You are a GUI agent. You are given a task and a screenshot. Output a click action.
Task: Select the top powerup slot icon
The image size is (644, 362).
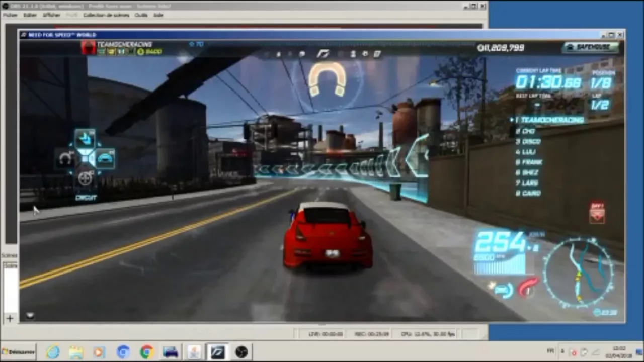[x=85, y=139]
